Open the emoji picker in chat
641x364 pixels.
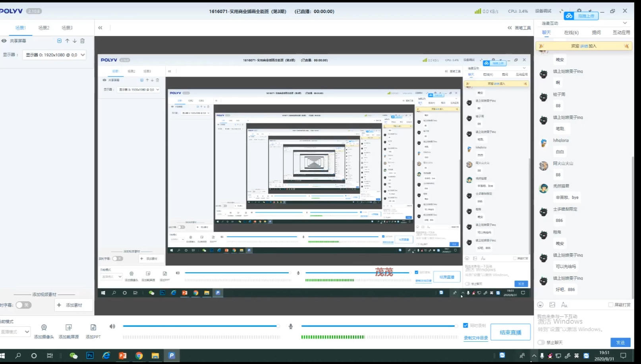coord(540,305)
